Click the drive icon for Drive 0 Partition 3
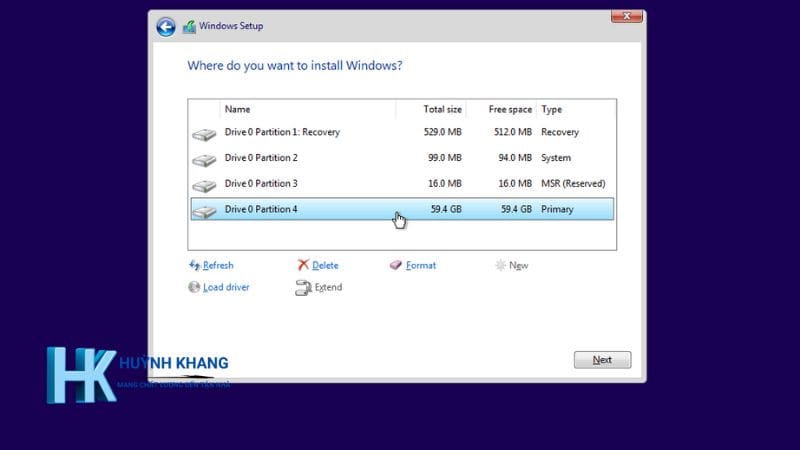 204,186
